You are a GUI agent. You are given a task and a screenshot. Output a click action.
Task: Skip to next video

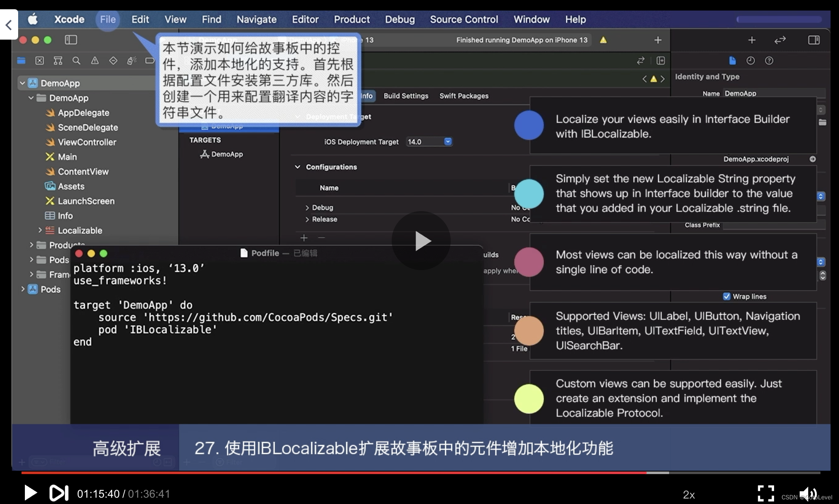(59, 493)
